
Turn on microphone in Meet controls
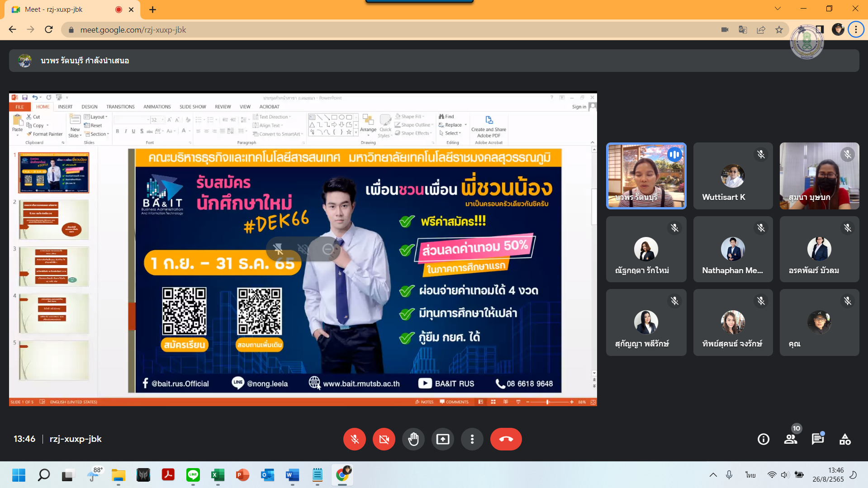tap(355, 439)
